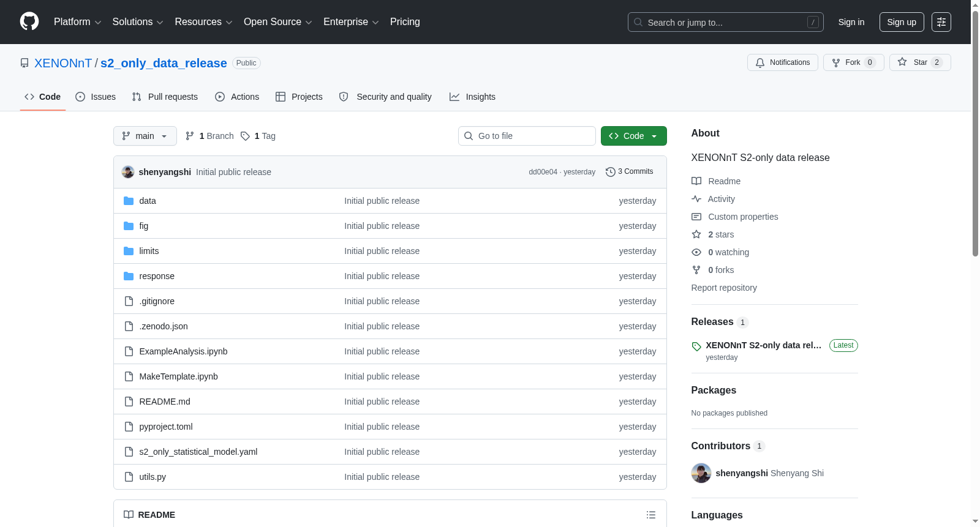Click the tag icon of latest release
This screenshot has height=527, width=980.
tap(696, 346)
